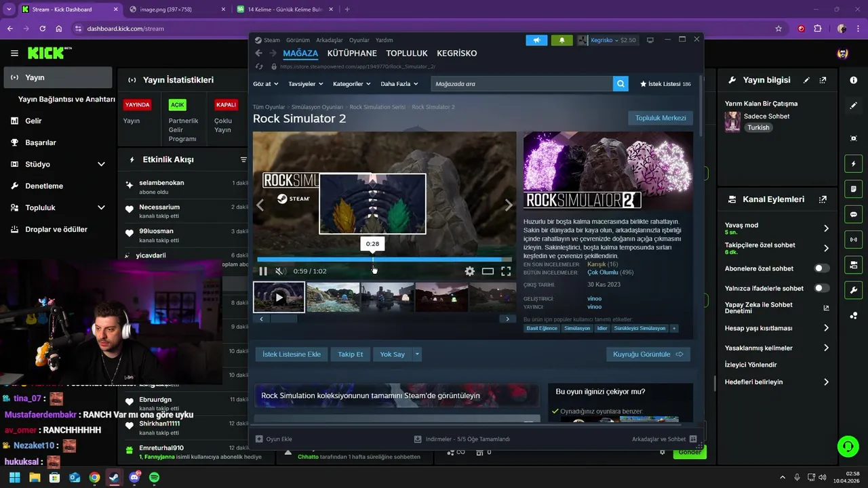Open Spotify from the taskbar

pyautogui.click(x=154, y=477)
